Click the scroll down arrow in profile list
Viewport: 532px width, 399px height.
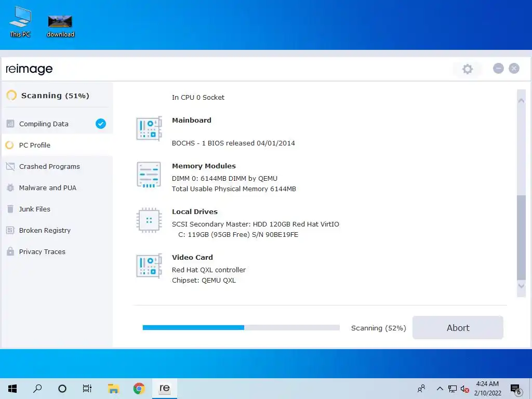(521, 286)
